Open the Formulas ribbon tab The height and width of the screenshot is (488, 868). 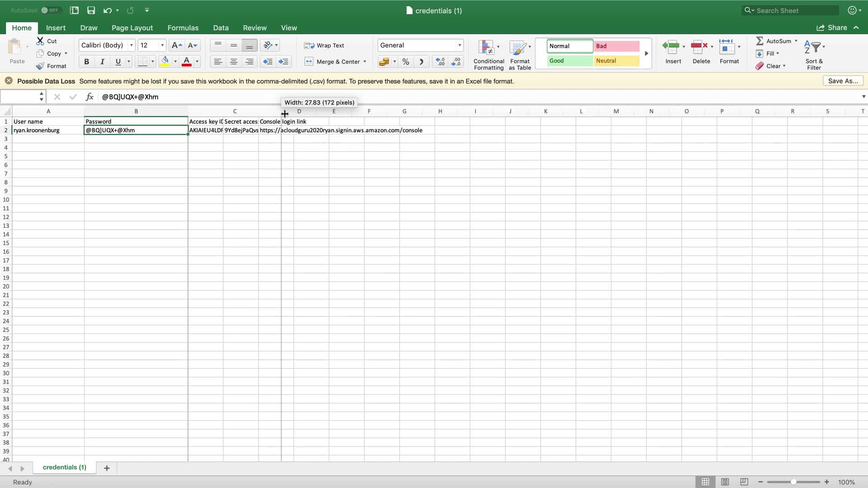pyautogui.click(x=183, y=28)
